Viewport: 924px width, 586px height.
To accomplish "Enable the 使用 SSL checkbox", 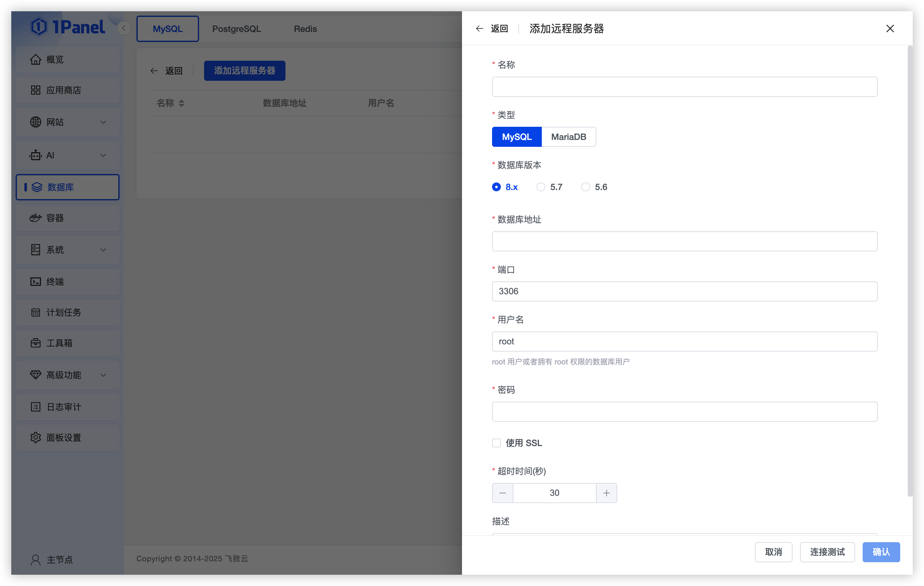I will pyautogui.click(x=496, y=443).
